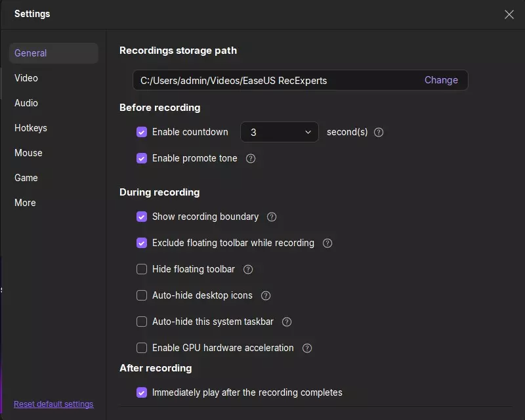
Task: Open help for Exclude floating toolbar while recording
Action: pos(327,243)
